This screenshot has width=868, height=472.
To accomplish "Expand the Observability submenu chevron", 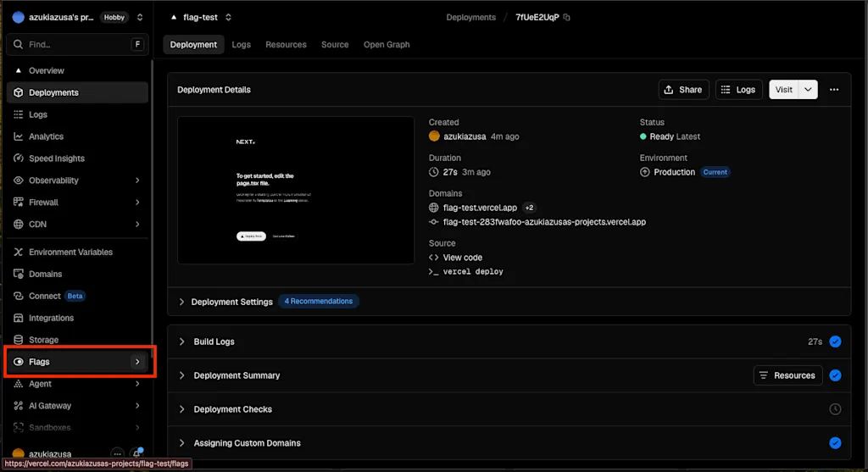I will pyautogui.click(x=137, y=180).
